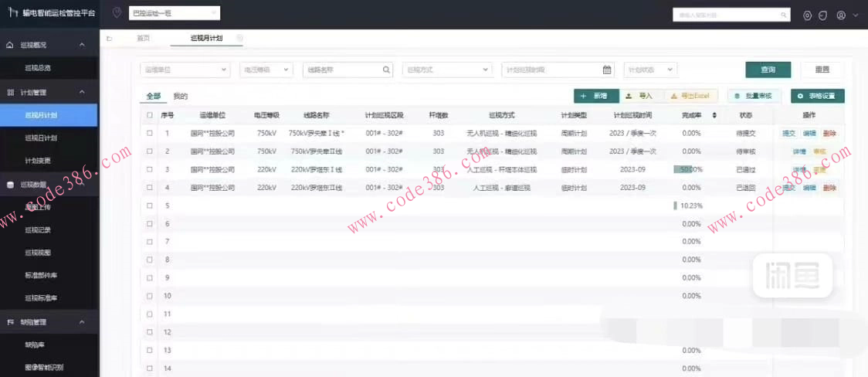Click the flag icon of 缺陷管理 menu
The width and height of the screenshot is (868, 377).
pos(10,321)
